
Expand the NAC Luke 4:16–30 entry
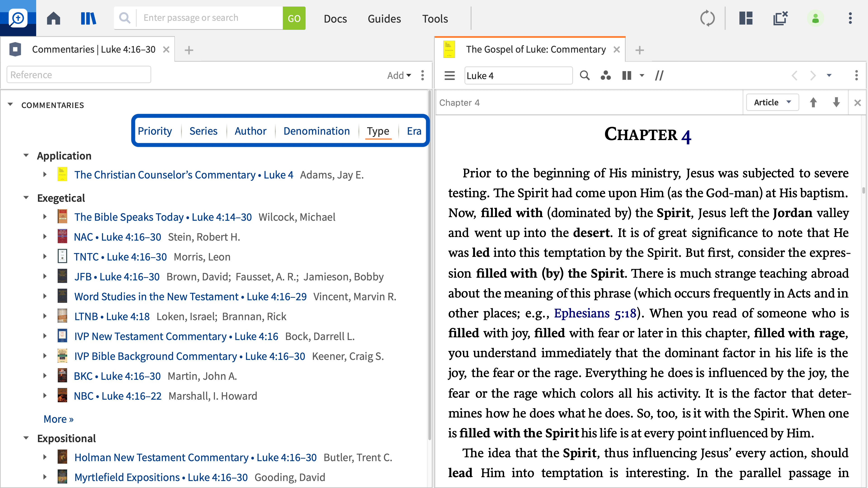coord(45,236)
